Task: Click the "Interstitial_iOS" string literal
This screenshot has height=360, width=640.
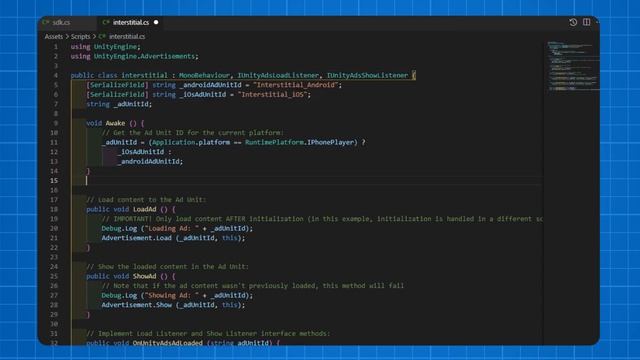Action: (272, 95)
